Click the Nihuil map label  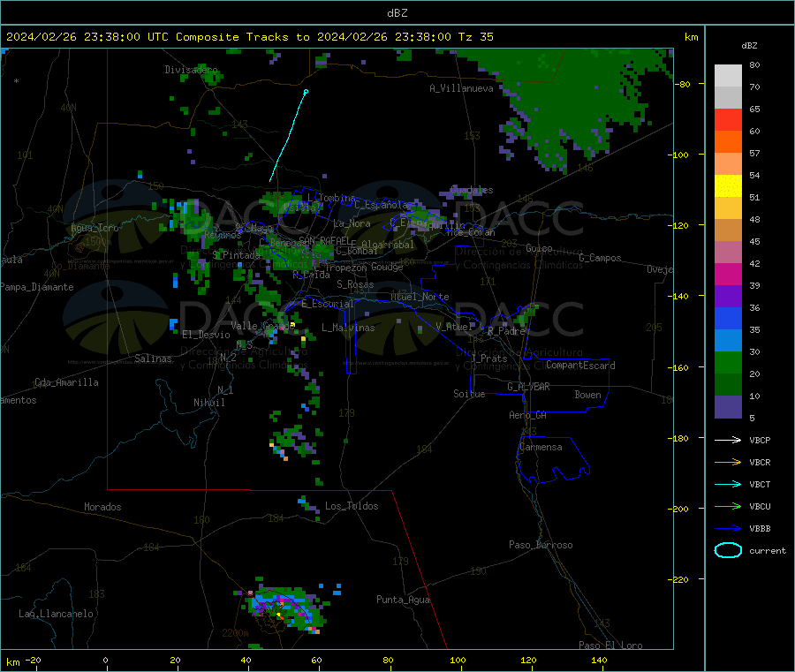[x=208, y=403]
